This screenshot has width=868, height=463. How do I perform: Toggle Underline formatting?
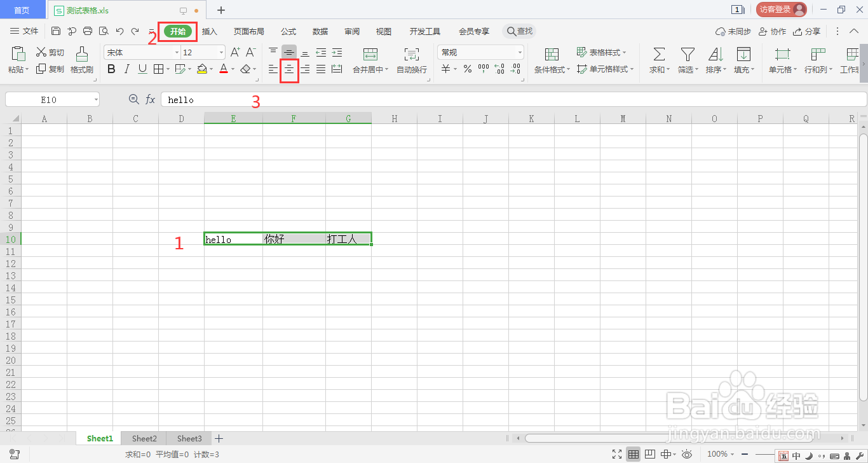point(142,69)
